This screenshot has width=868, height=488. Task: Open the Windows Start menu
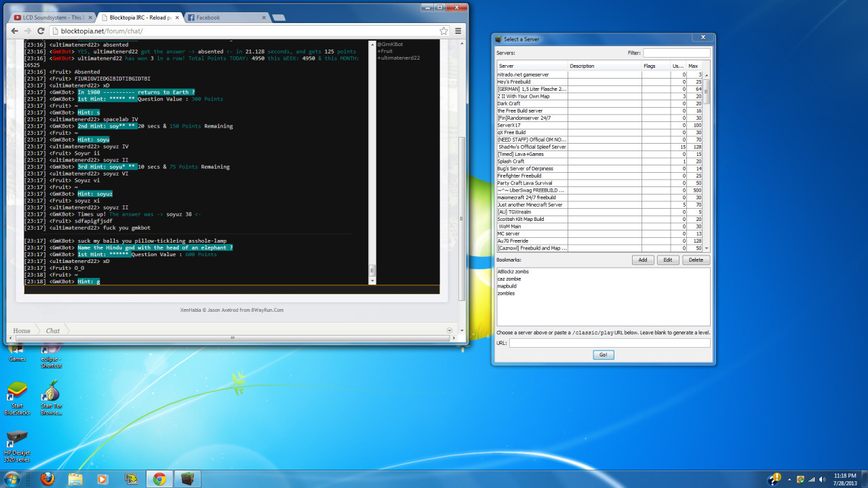point(13,479)
